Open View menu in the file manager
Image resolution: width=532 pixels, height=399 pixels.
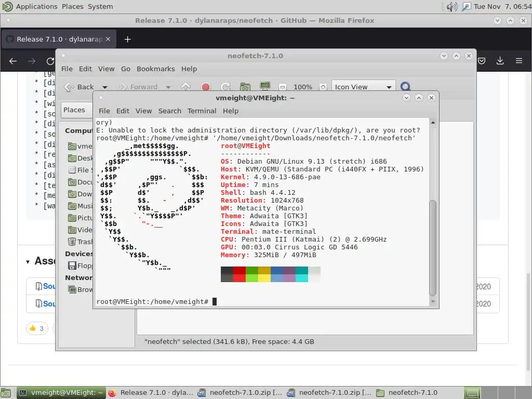[x=106, y=69]
